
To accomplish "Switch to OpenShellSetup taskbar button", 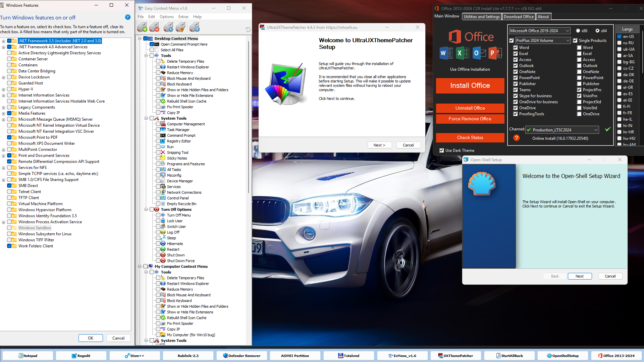I will (x=563, y=356).
